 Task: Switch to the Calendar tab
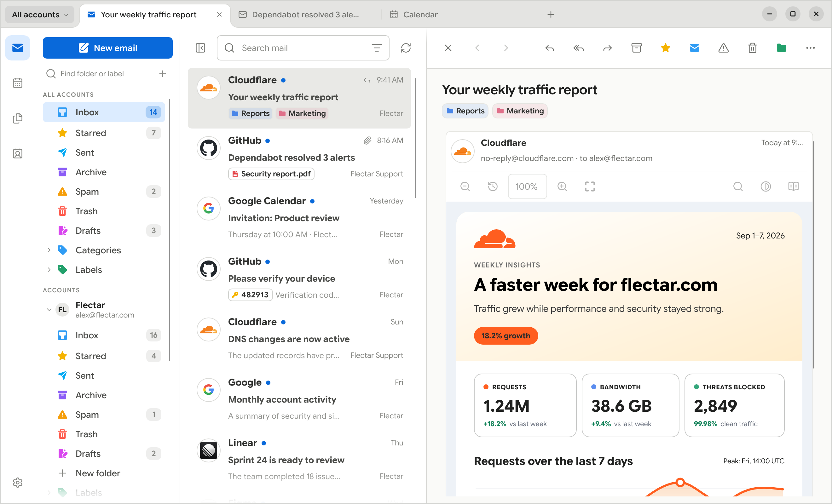pos(414,14)
